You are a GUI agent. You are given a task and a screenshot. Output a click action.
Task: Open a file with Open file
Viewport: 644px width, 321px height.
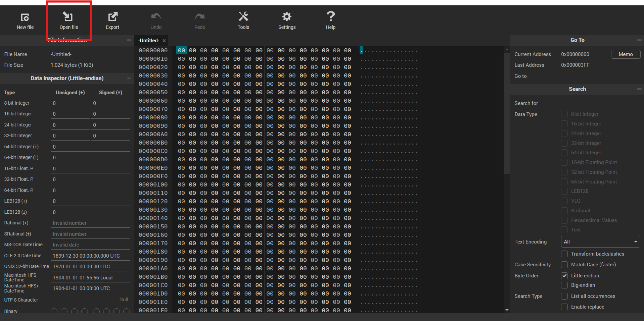(x=68, y=21)
